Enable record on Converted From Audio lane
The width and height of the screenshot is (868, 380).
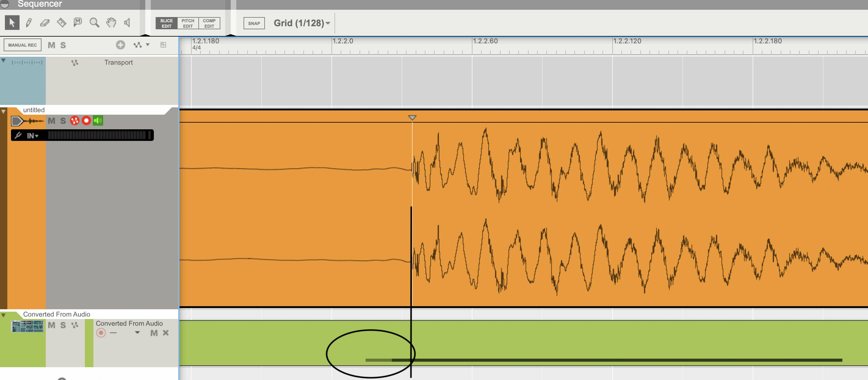pos(101,333)
